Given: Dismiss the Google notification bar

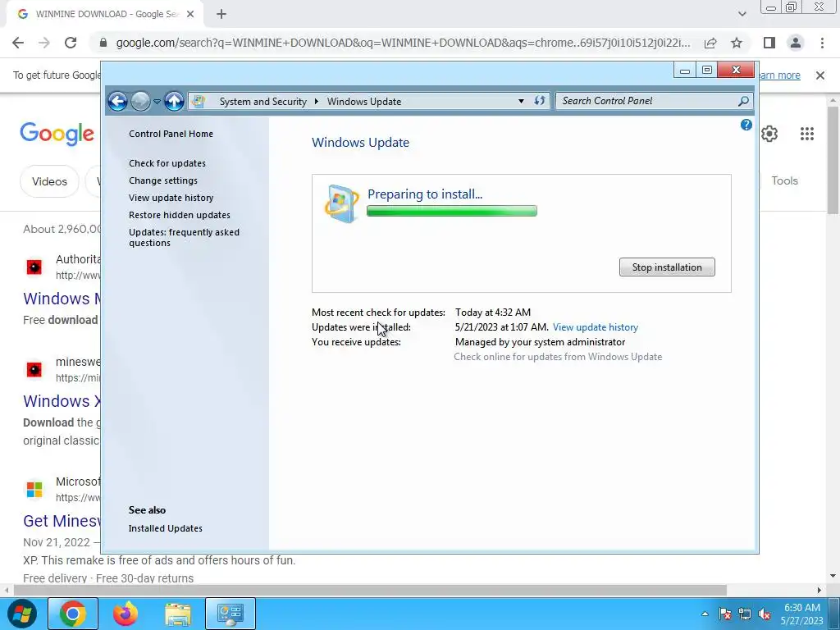Looking at the screenshot, I should coord(820,75).
